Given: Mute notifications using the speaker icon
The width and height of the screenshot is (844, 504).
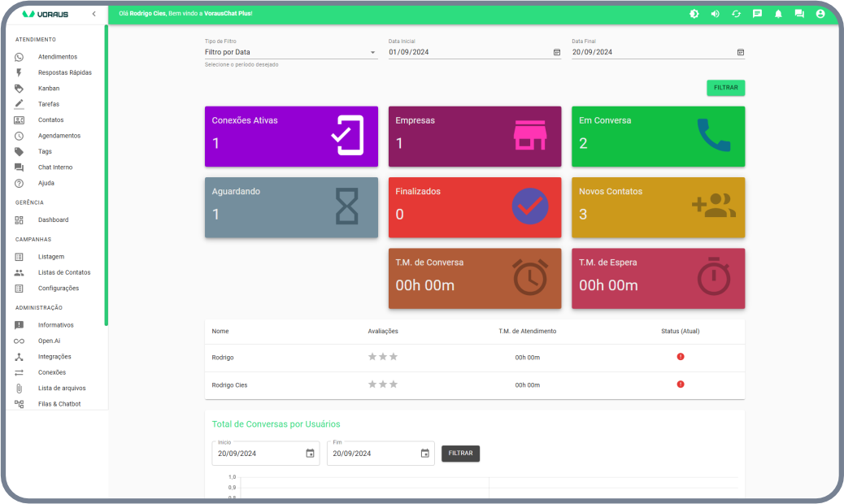Looking at the screenshot, I should pos(715,14).
